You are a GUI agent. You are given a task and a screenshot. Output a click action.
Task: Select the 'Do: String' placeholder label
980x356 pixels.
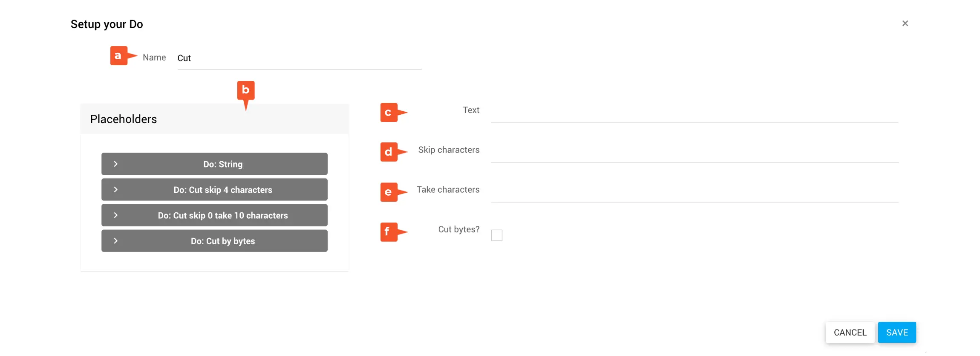pos(223,164)
